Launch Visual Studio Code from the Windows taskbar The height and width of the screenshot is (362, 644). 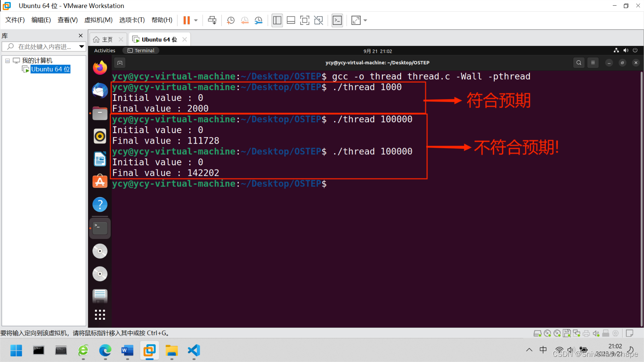194,351
